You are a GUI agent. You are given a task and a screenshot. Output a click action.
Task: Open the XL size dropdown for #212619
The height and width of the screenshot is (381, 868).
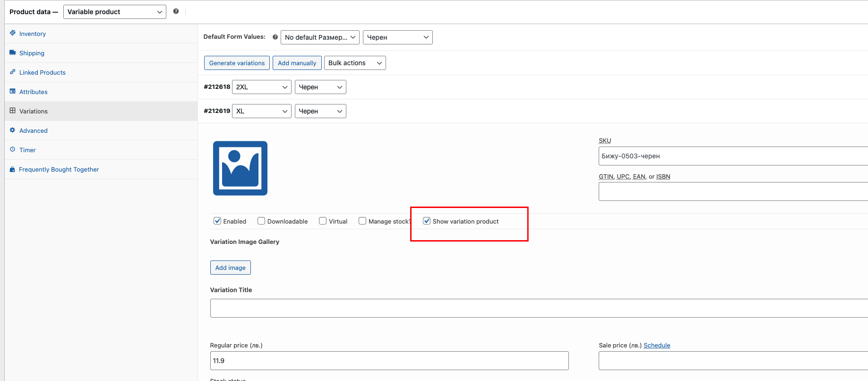coord(262,111)
